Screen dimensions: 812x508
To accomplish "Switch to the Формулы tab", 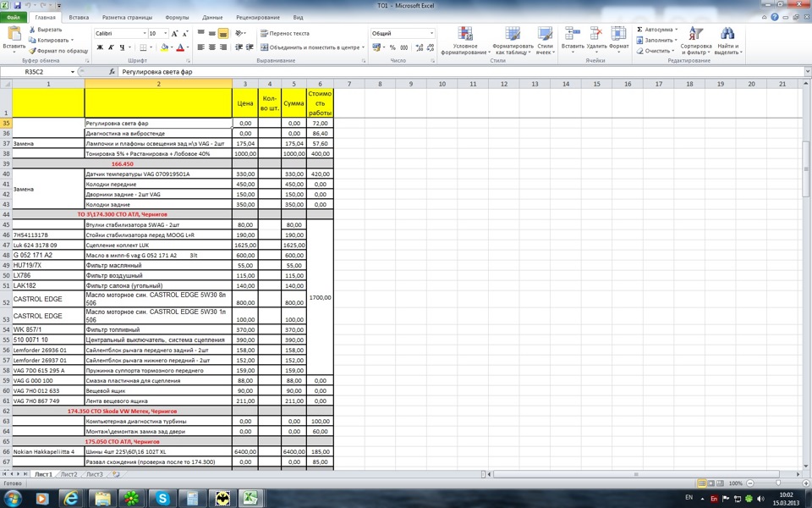I will (177, 17).
